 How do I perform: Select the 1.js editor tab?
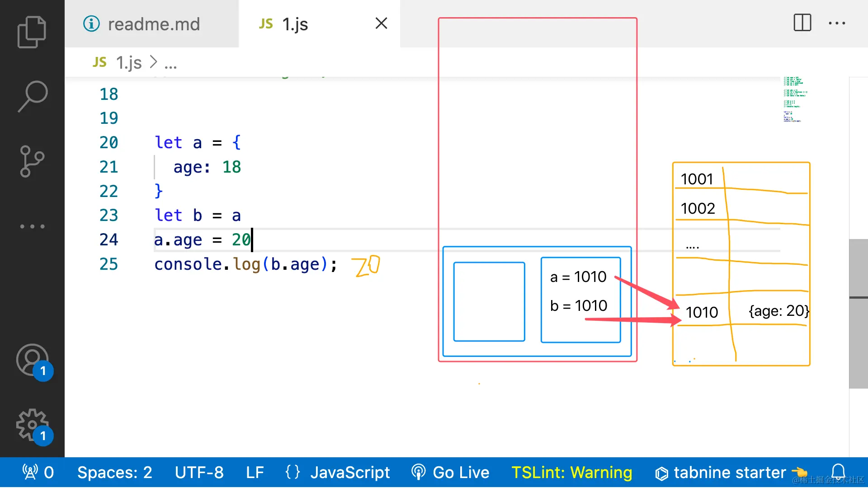pyautogui.click(x=295, y=24)
